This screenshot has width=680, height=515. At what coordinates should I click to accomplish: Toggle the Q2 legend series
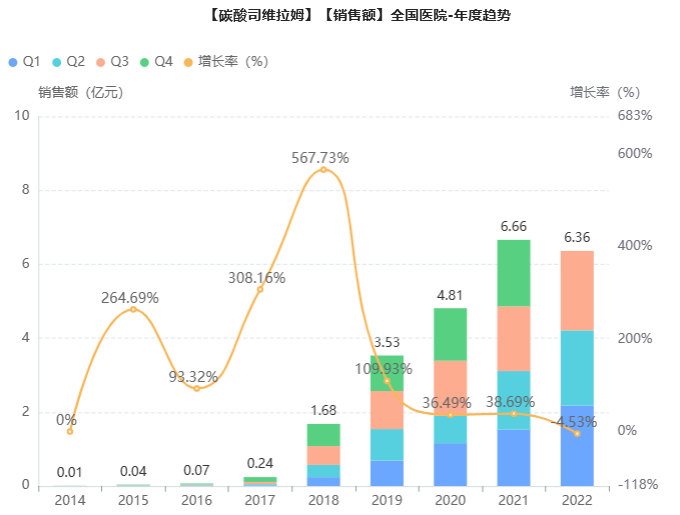point(69,62)
